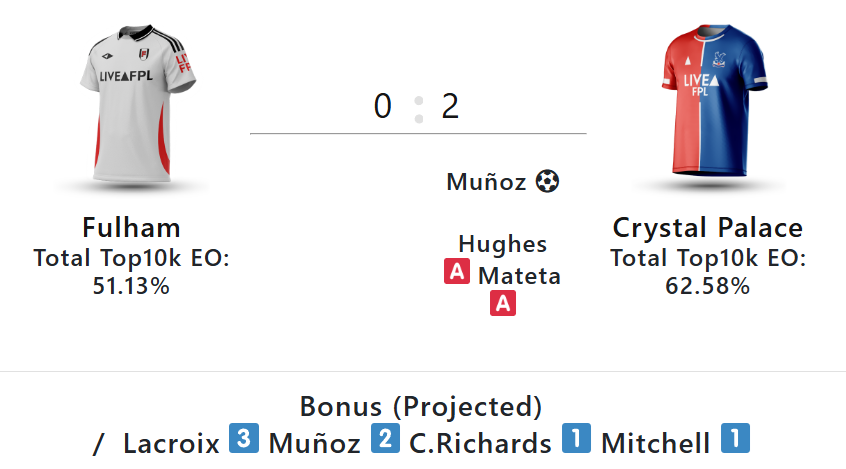This screenshot has width=846, height=469.
Task: Click the 0 : 2 match score
Action: pyautogui.click(x=417, y=106)
